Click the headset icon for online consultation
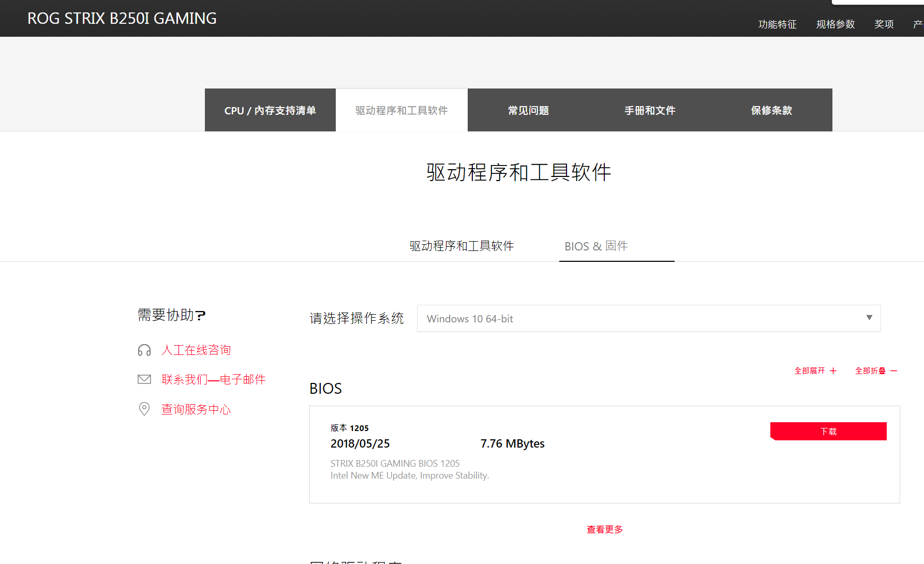Viewport: 924px width, 564px height. point(144,350)
